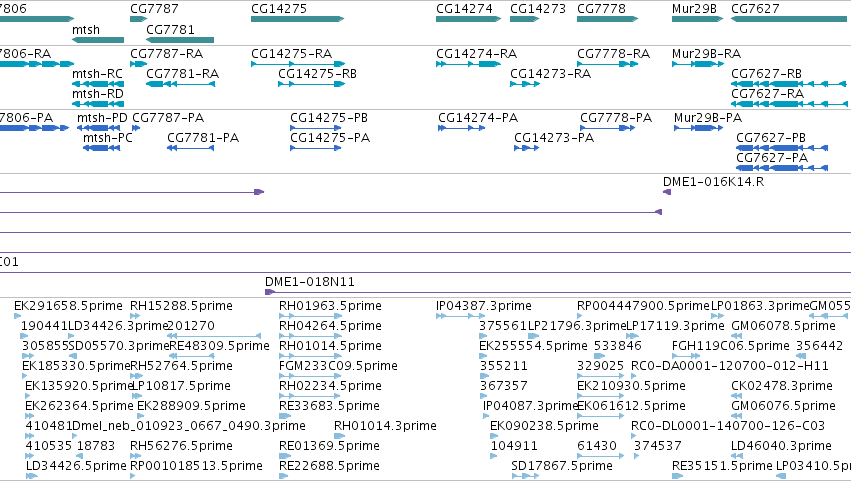Select transcript Mur29B-RA label
The image size is (851, 481).
click(707, 54)
